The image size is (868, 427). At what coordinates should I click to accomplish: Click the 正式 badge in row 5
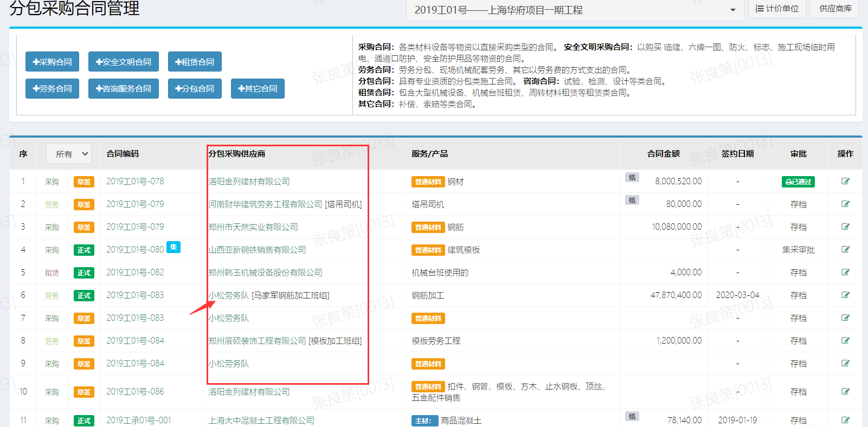click(84, 273)
